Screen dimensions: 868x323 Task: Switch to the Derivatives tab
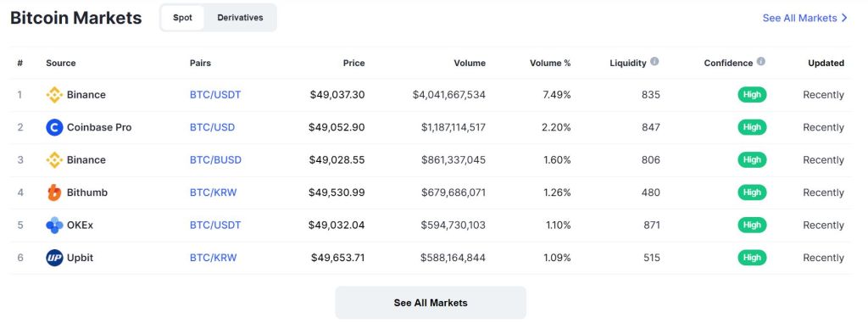coord(240,18)
